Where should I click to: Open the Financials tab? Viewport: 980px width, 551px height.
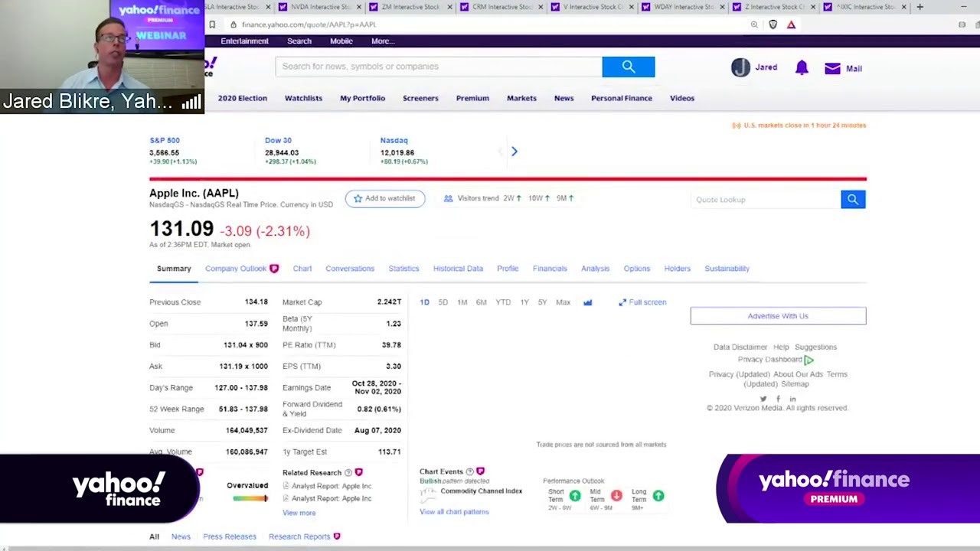550,269
